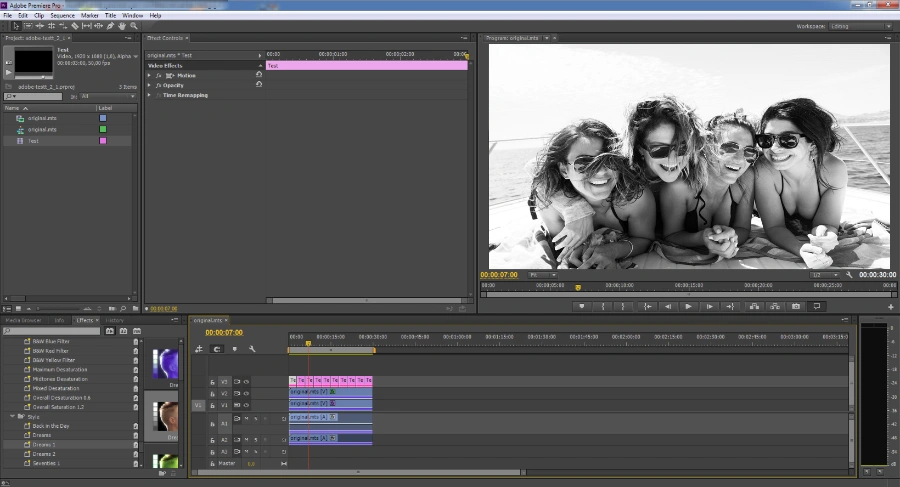
Task: Toggle Snap in the timeline
Action: (x=216, y=349)
